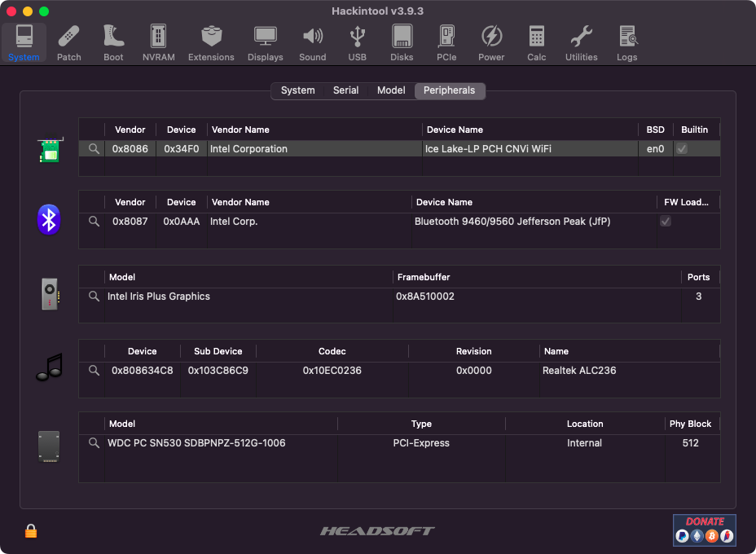Select the 0x10EC0236 codec cell
Screen dimensions: 756x554
coord(332,371)
